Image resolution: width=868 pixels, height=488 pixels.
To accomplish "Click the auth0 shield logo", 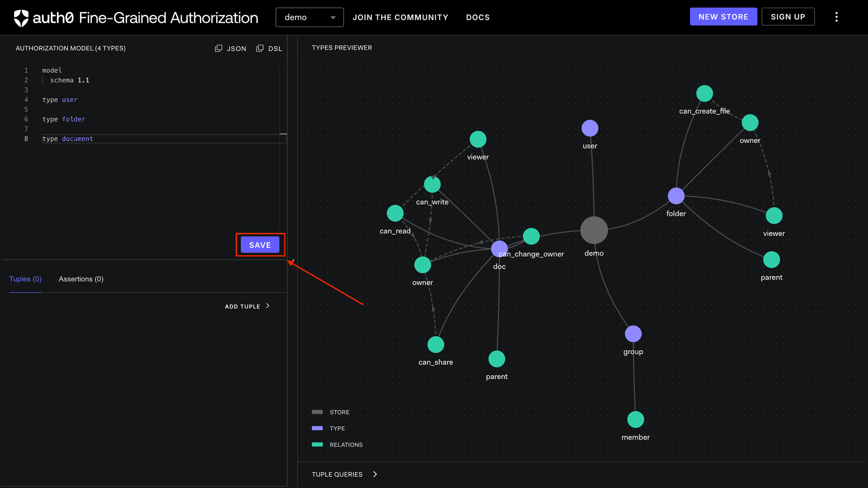I will click(x=22, y=17).
